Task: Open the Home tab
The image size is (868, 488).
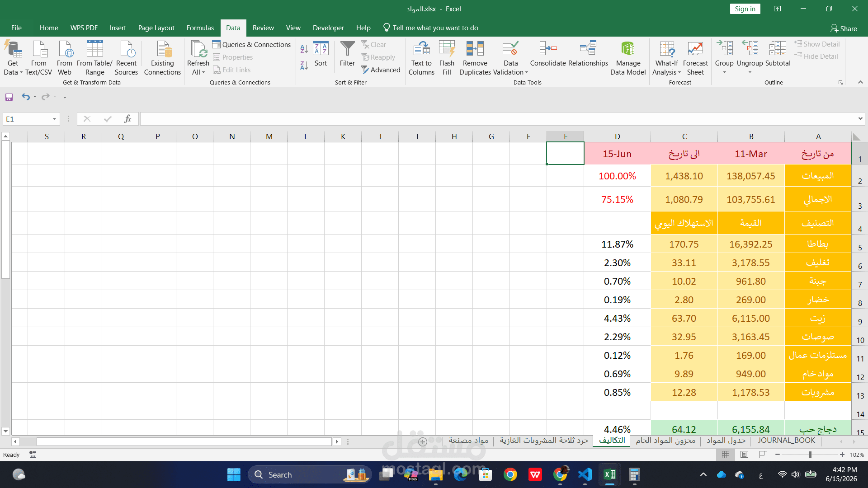Action: pos(49,28)
